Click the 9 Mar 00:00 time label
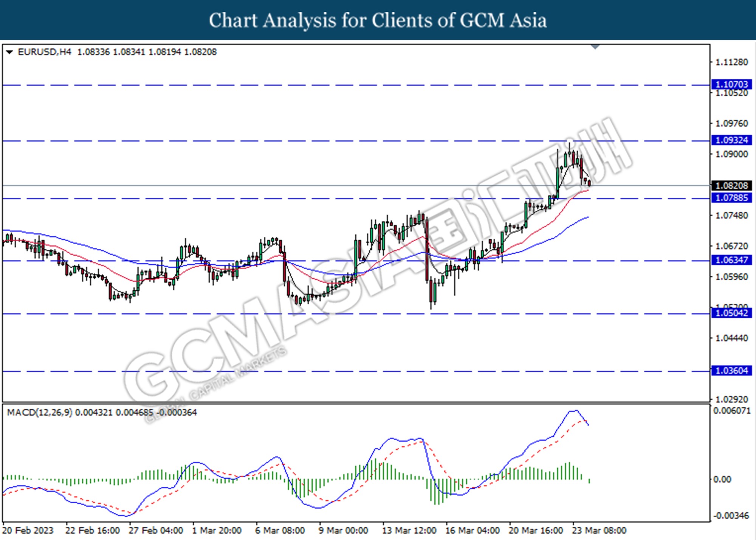The height and width of the screenshot is (540, 756). 343,531
